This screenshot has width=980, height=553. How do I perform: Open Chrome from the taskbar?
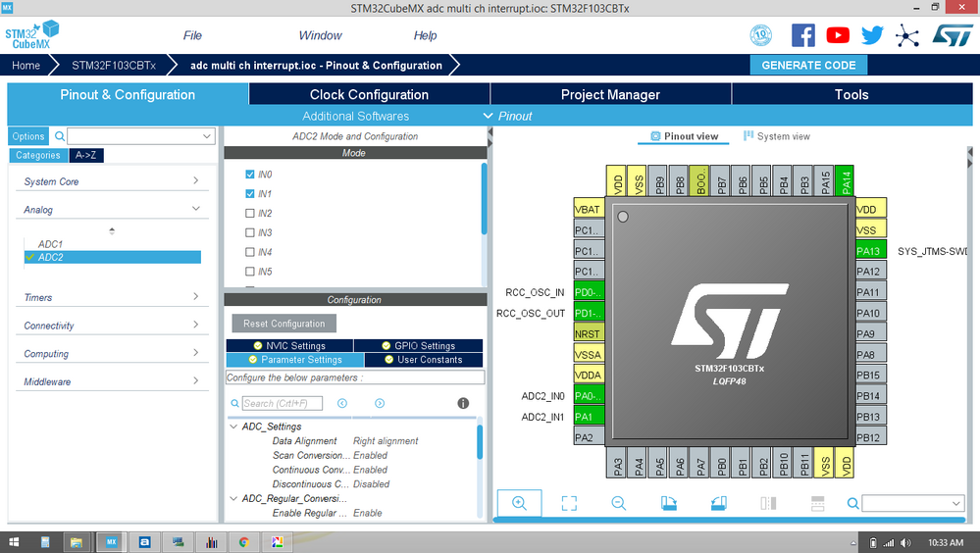click(244, 542)
